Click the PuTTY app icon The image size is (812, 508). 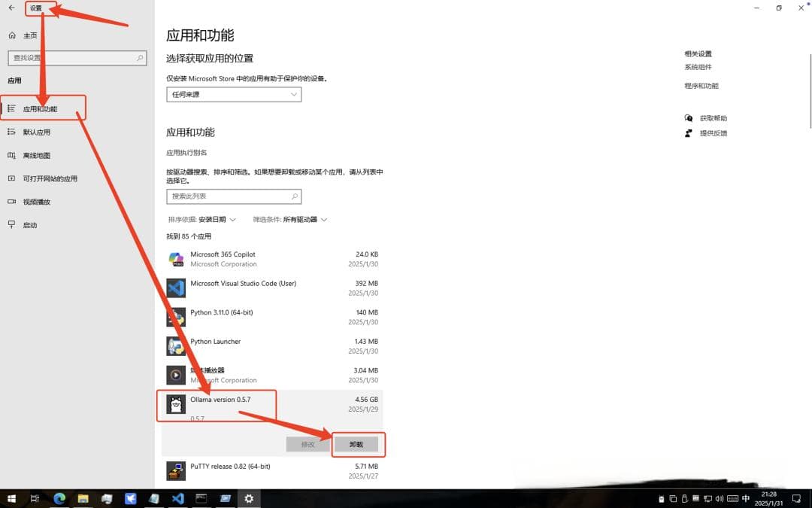[176, 471]
